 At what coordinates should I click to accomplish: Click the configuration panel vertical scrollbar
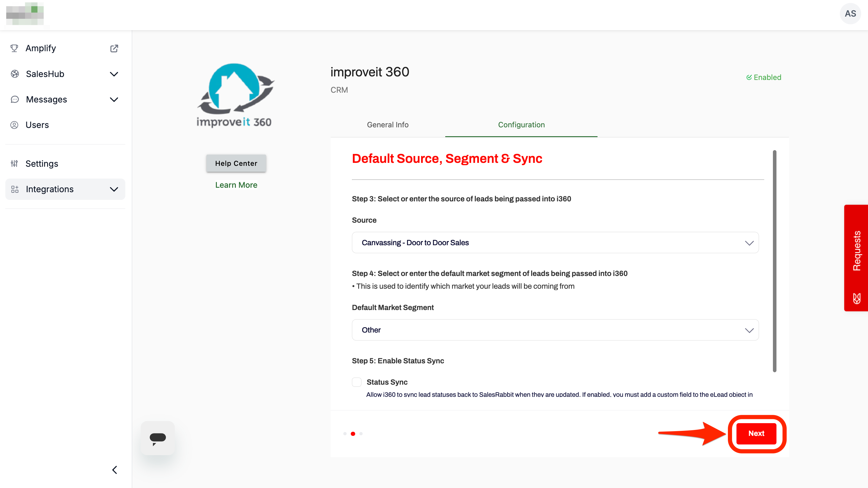point(774,261)
